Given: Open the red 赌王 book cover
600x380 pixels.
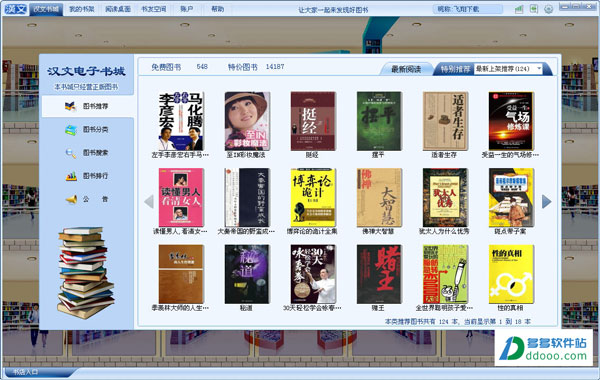Looking at the screenshot, I should coord(379,274).
